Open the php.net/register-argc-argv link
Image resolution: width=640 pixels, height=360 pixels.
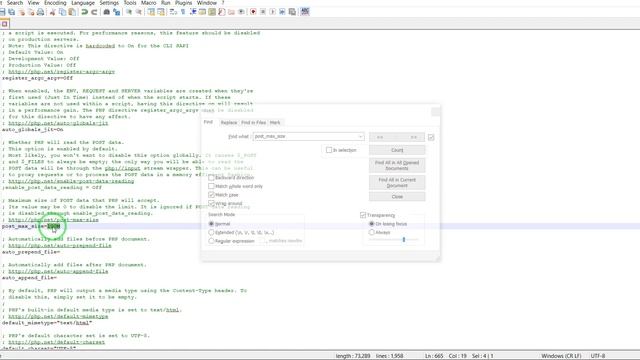[62, 71]
